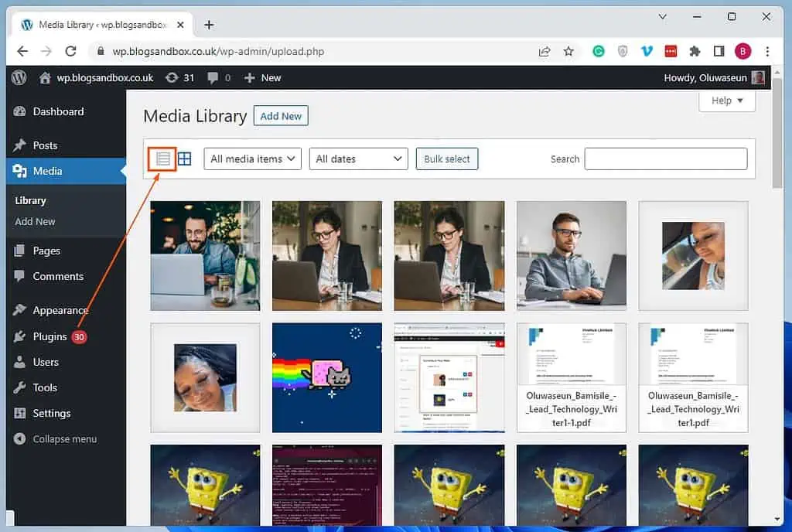The width and height of the screenshot is (792, 532).
Task: Click the page vertical scrollbar
Action: (x=777, y=134)
